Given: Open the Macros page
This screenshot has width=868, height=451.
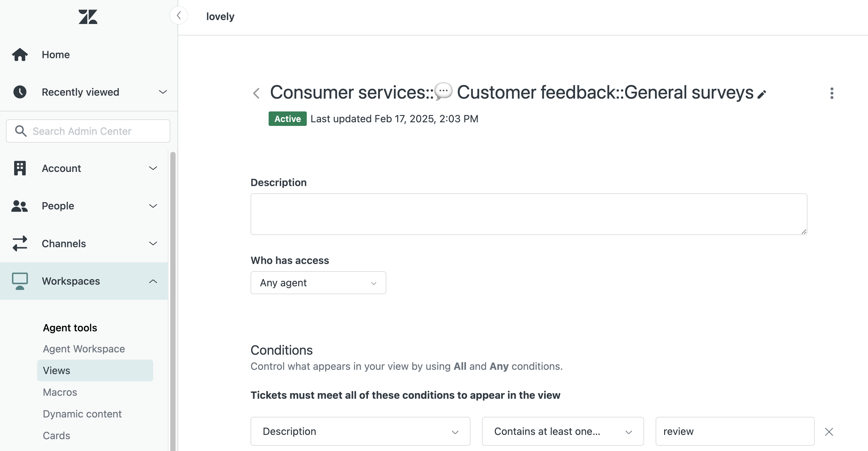Looking at the screenshot, I should (60, 392).
